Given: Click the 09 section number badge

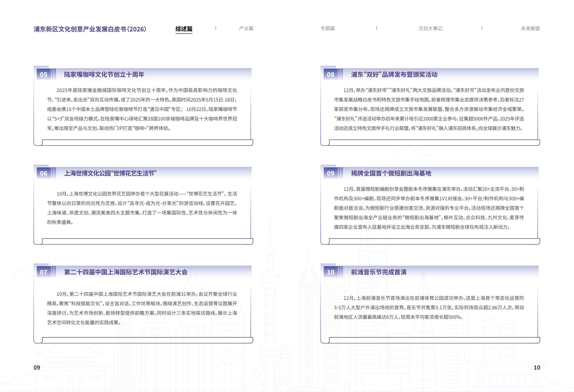Looking at the screenshot, I should 331,173.
